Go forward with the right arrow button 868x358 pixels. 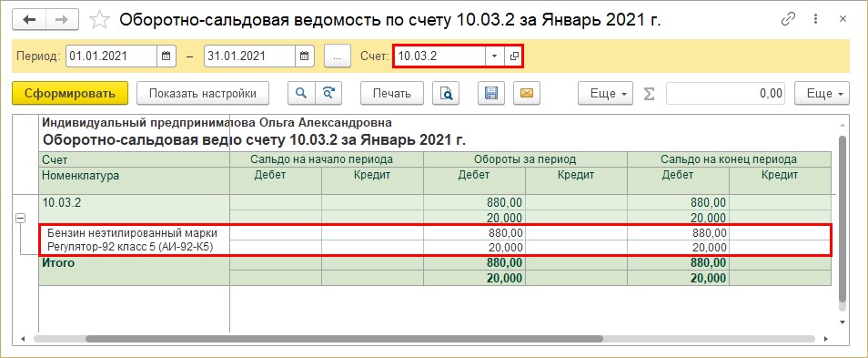tap(62, 19)
